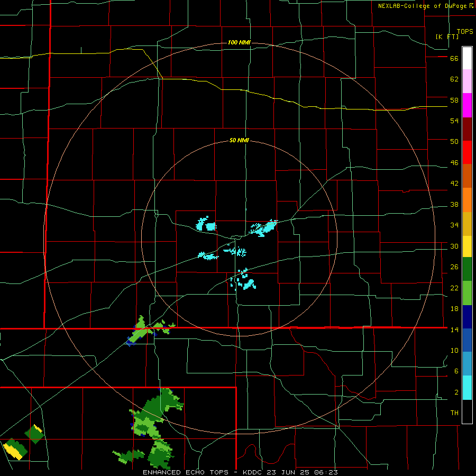This screenshot has width=476, height=476.
Task: Click the TOPS legend title
Action: click(x=465, y=31)
